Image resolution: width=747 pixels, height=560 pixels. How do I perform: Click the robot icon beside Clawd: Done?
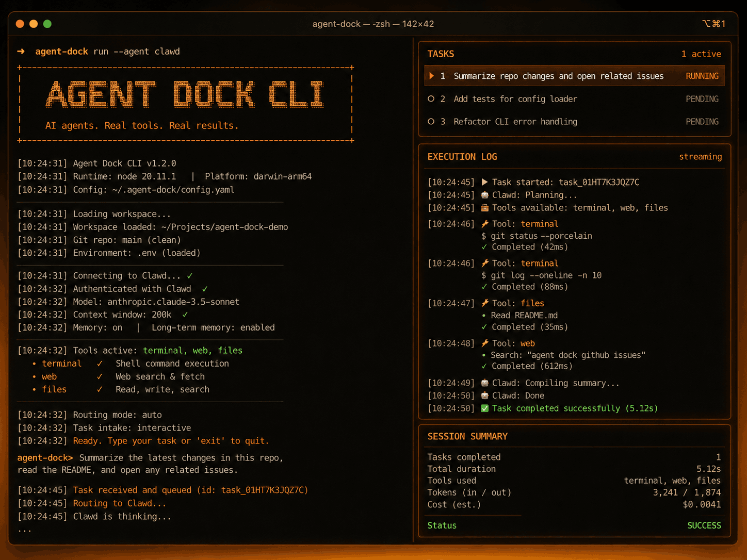click(x=485, y=396)
